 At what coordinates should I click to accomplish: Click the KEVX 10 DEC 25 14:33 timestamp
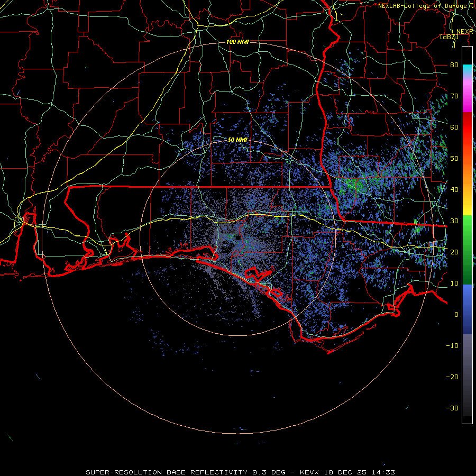point(347,472)
